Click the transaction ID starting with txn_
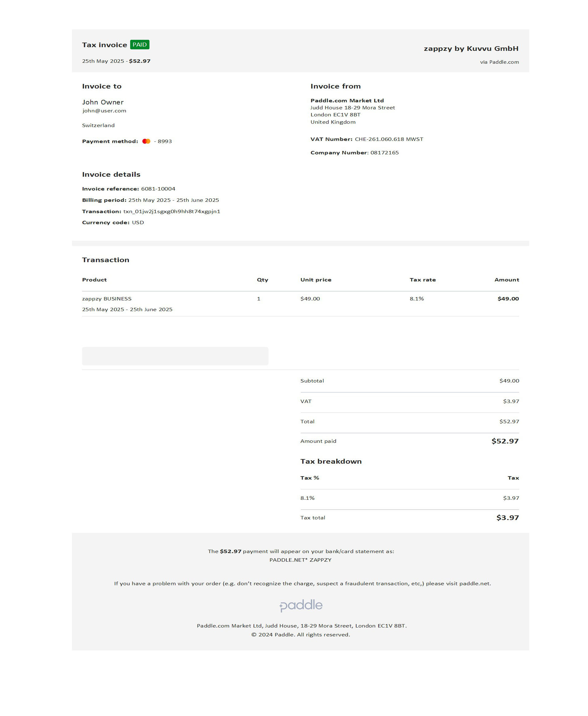Screen dimensions: 588x716 click(172, 211)
